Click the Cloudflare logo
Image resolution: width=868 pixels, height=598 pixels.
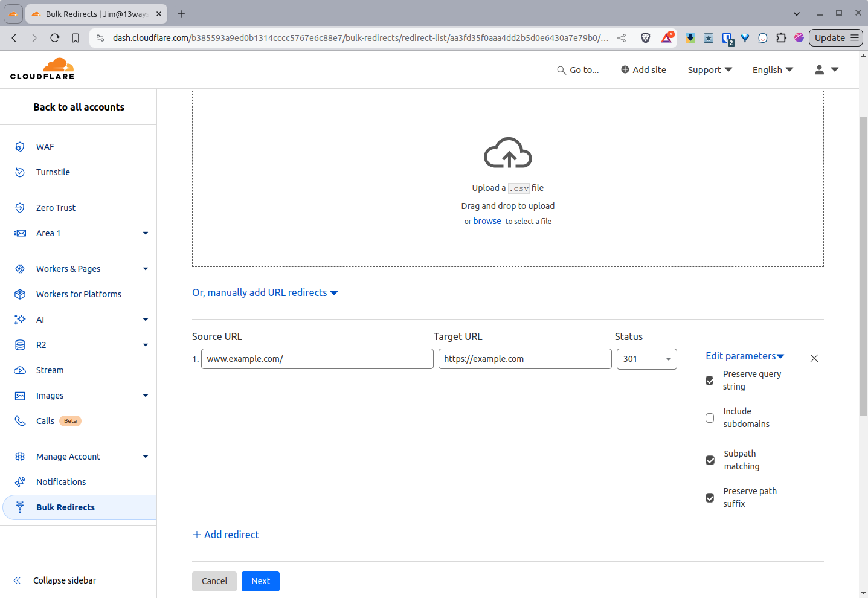(x=42, y=68)
